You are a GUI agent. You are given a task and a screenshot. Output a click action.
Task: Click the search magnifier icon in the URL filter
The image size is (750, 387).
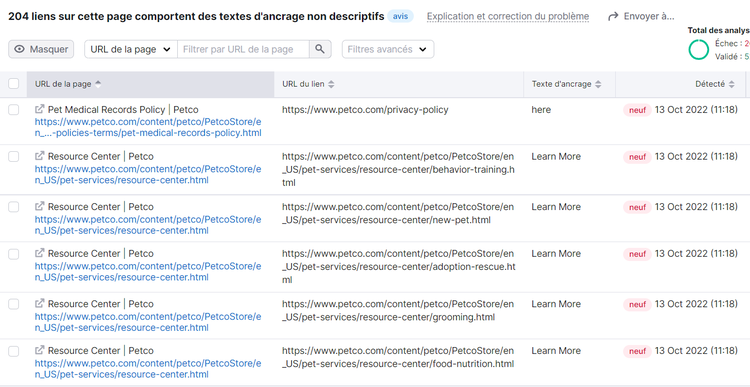(x=320, y=49)
